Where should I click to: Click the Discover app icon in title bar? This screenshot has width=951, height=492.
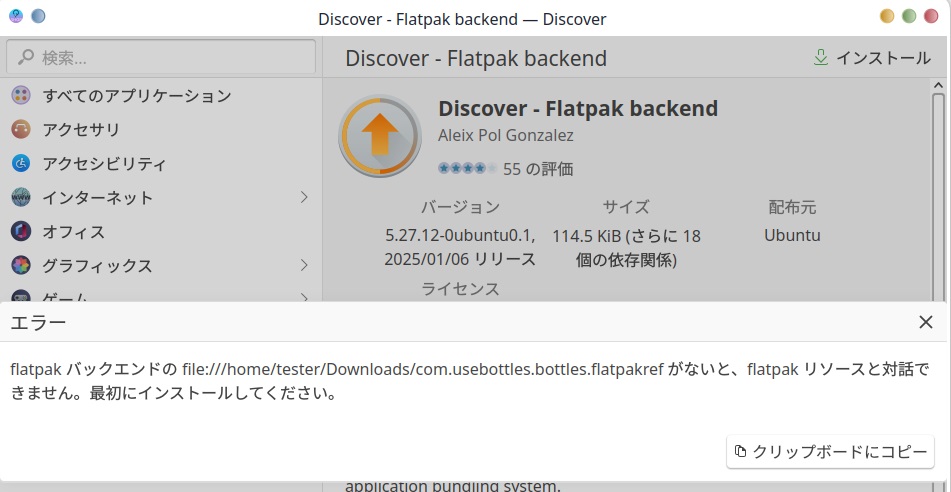point(15,17)
